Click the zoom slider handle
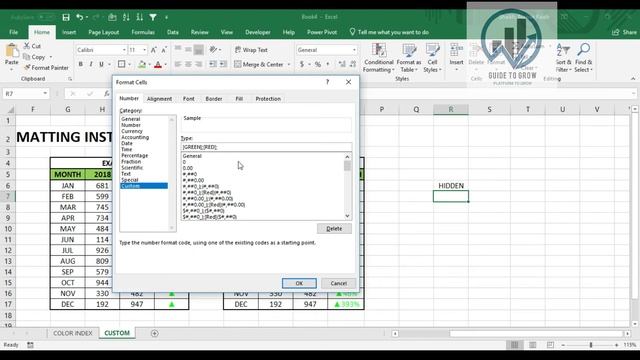Image resolution: width=640 pixels, height=360 pixels. tap(591, 345)
